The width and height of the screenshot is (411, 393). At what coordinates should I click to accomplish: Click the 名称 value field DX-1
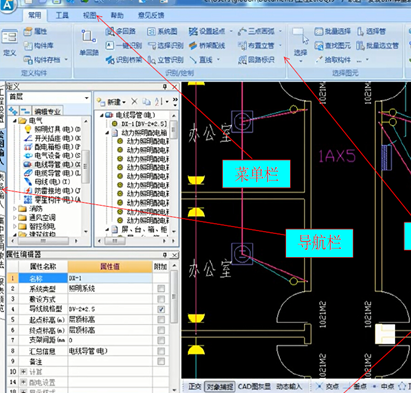pyautogui.click(x=110, y=278)
